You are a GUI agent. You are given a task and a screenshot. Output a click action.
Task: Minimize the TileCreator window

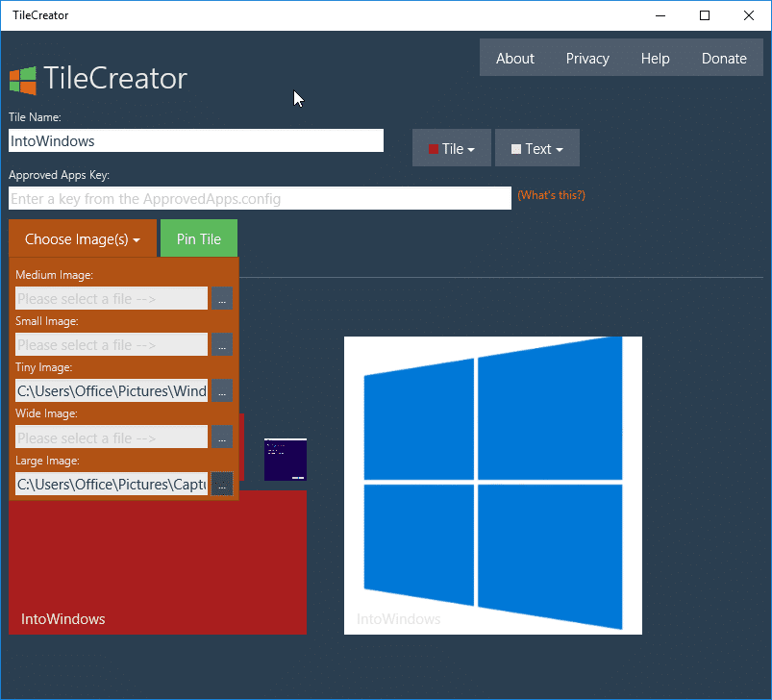click(x=660, y=15)
